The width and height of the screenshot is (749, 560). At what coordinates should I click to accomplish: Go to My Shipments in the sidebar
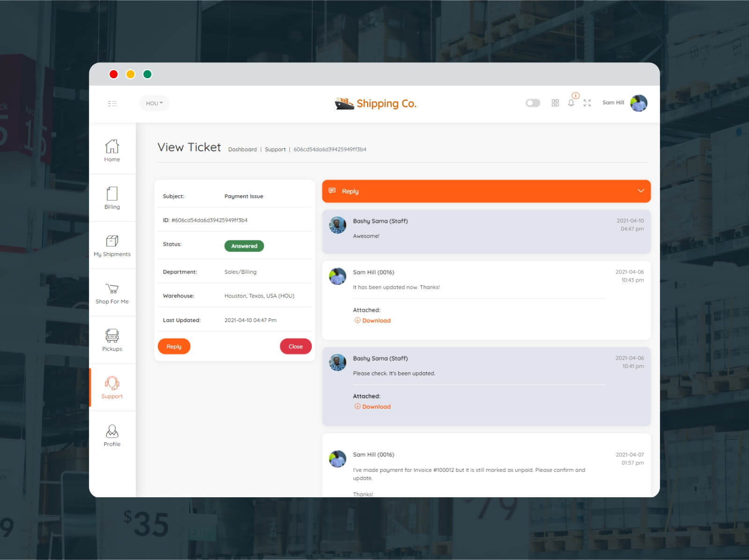click(x=112, y=245)
